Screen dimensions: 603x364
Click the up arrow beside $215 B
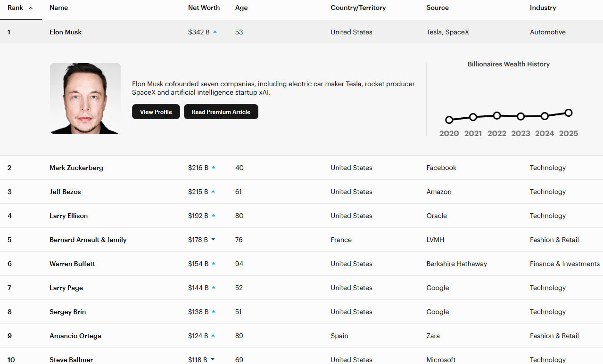(x=213, y=192)
